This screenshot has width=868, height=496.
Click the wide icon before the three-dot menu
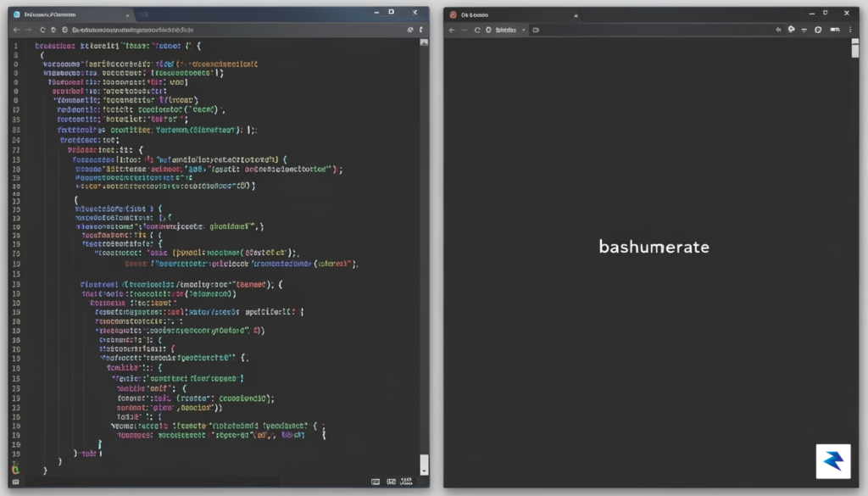[x=835, y=30]
